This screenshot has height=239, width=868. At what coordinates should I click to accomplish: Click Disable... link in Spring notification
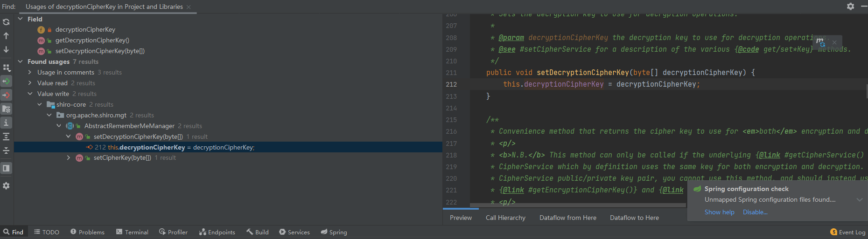755,212
